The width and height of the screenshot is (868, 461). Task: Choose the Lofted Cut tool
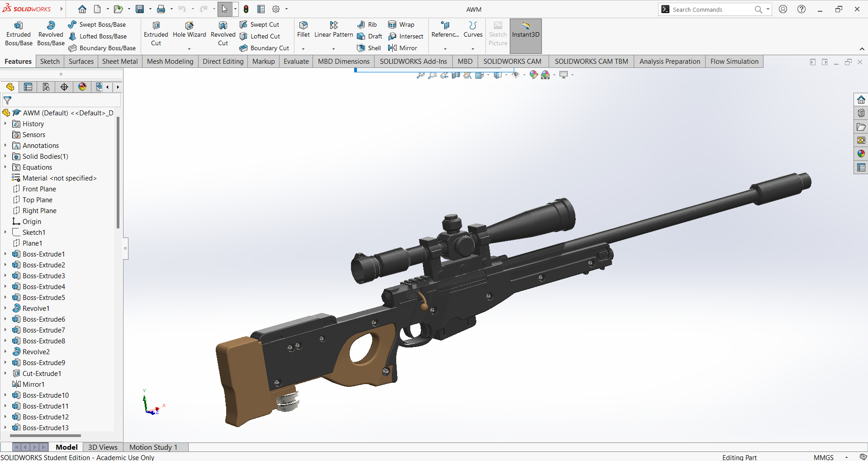[260, 36]
